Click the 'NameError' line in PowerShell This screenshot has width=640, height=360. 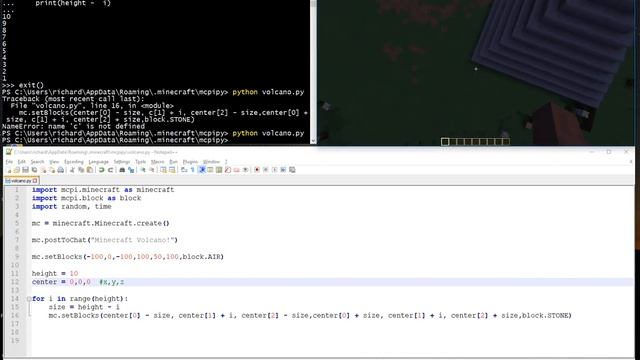(73, 127)
